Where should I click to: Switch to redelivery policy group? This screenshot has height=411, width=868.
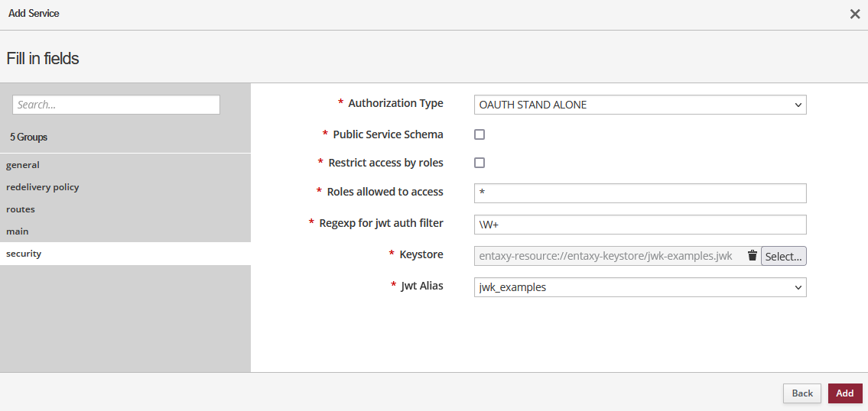[43, 187]
